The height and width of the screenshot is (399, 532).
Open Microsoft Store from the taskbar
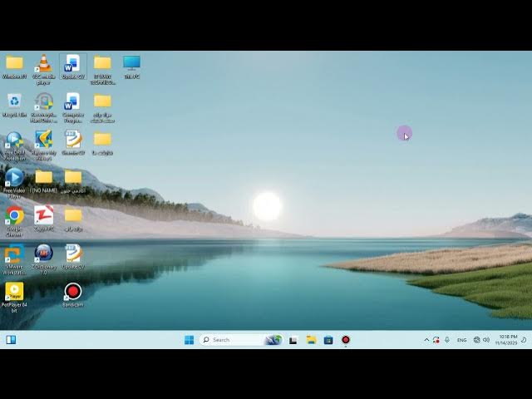[328, 340]
